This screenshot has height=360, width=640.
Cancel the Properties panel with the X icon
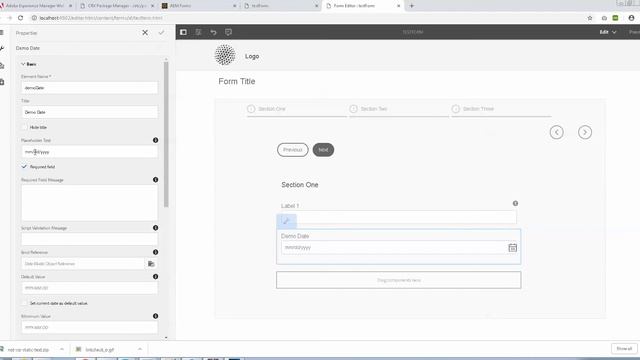coord(145,33)
